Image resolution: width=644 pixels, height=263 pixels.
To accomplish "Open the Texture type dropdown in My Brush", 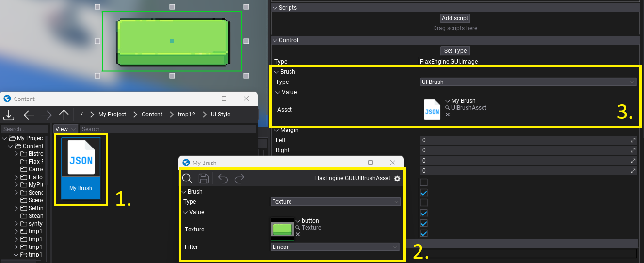I will coord(335,202).
